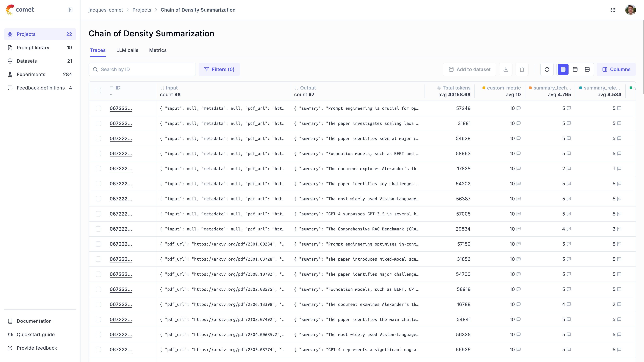Check the checkbox for the 17828-token trace
Screen dimensions: 644x362
tap(98, 169)
